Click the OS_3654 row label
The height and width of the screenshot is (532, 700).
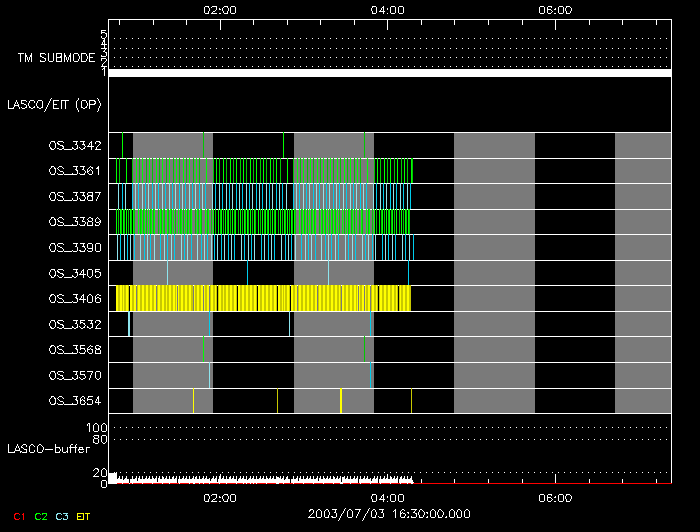(75, 401)
